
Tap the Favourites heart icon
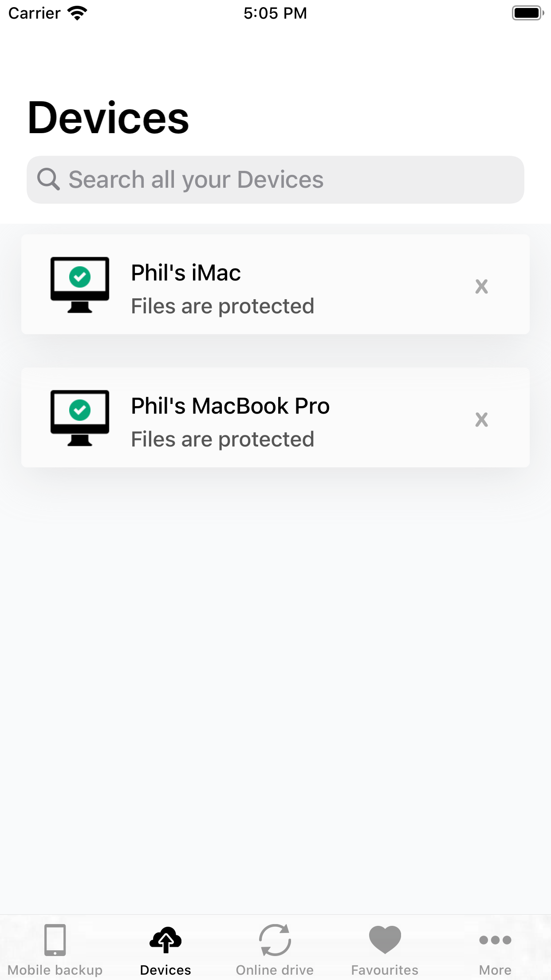point(384,939)
